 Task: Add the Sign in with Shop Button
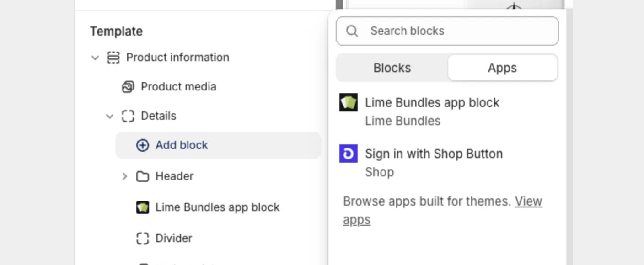(x=447, y=163)
